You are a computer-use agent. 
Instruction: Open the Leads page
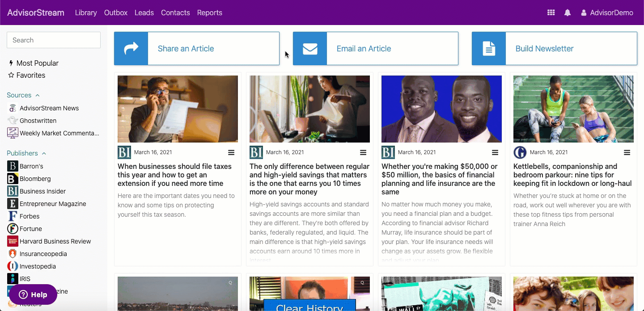pyautogui.click(x=144, y=13)
